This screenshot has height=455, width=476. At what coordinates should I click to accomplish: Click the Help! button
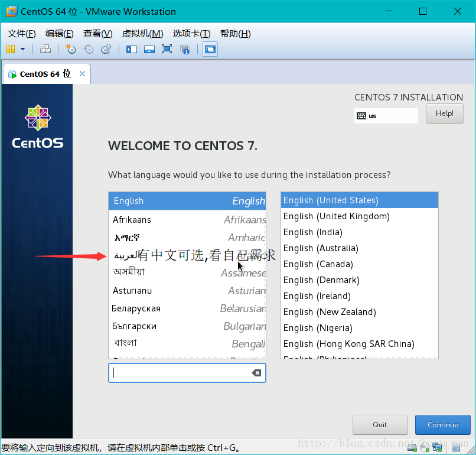point(445,113)
